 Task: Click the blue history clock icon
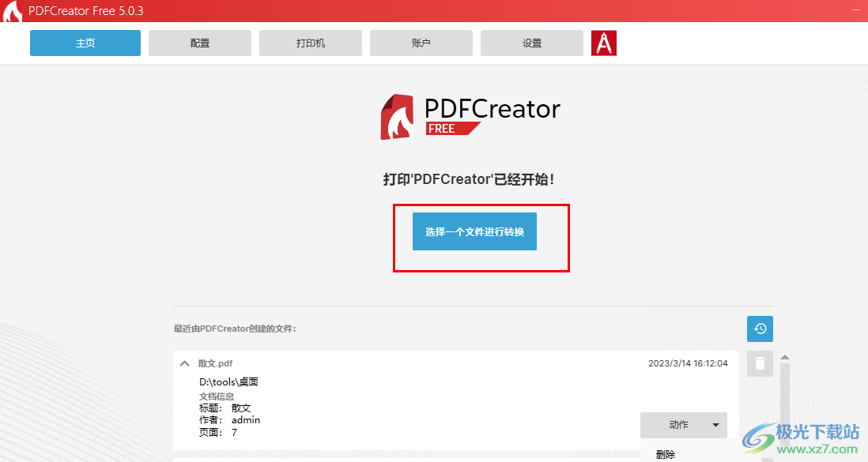point(760,329)
